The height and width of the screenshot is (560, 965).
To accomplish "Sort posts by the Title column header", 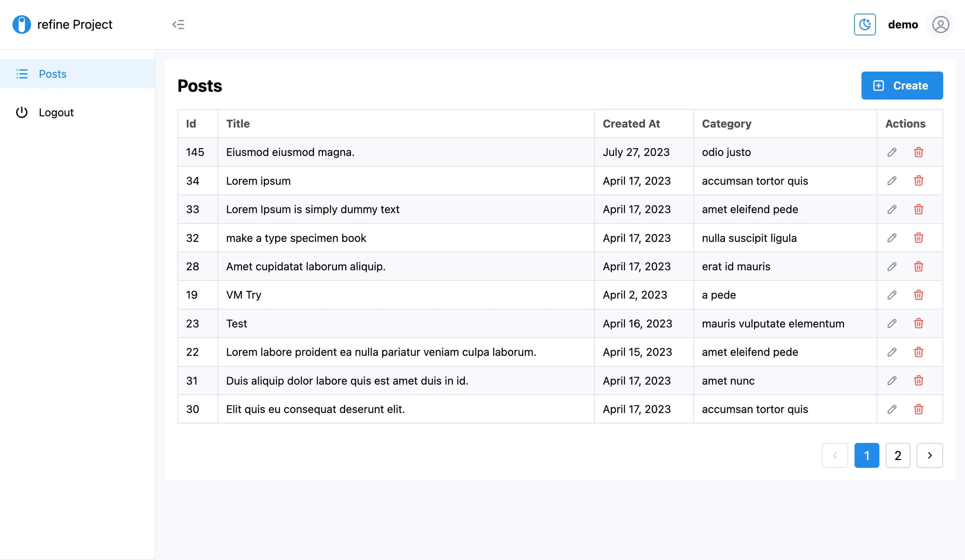I will point(238,123).
